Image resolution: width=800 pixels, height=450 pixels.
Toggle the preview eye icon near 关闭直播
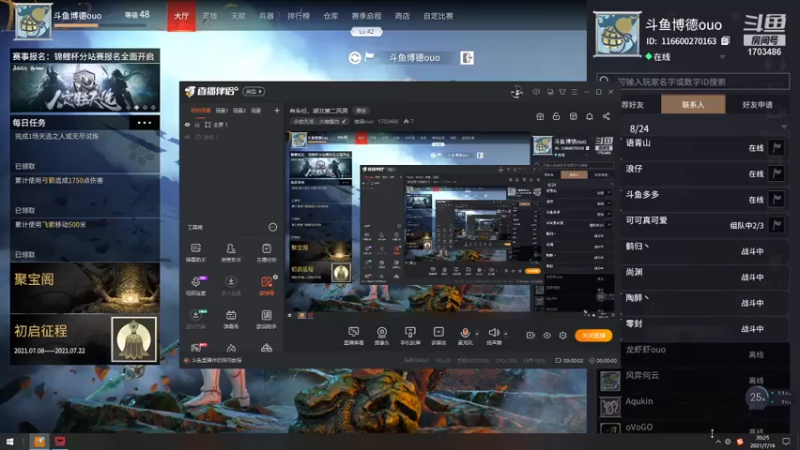pos(547,335)
